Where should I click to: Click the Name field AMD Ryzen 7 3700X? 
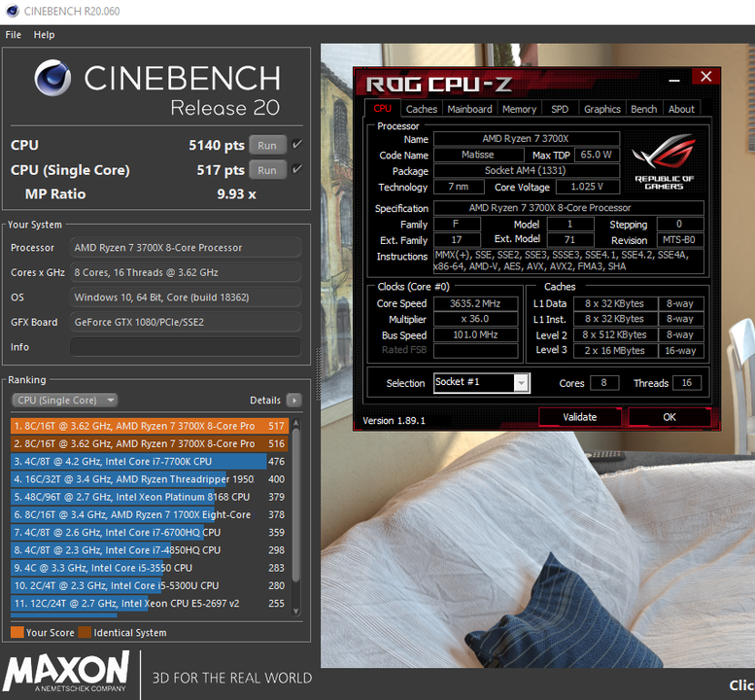click(x=527, y=139)
